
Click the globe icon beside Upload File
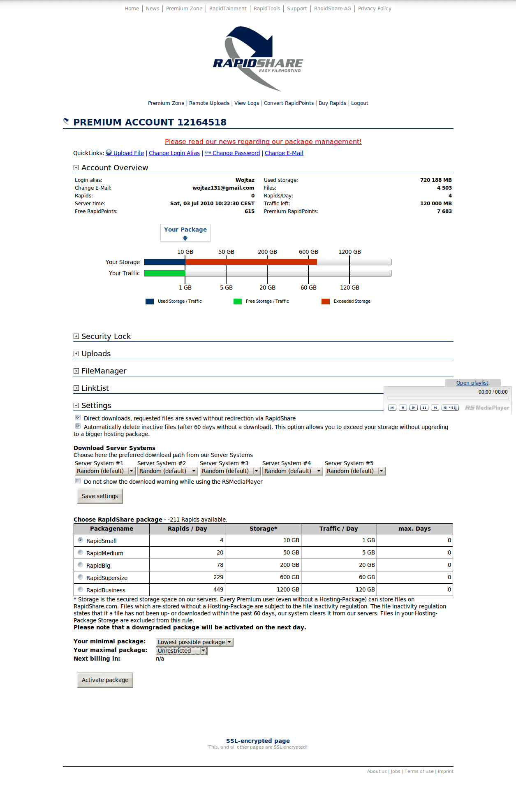tap(109, 152)
